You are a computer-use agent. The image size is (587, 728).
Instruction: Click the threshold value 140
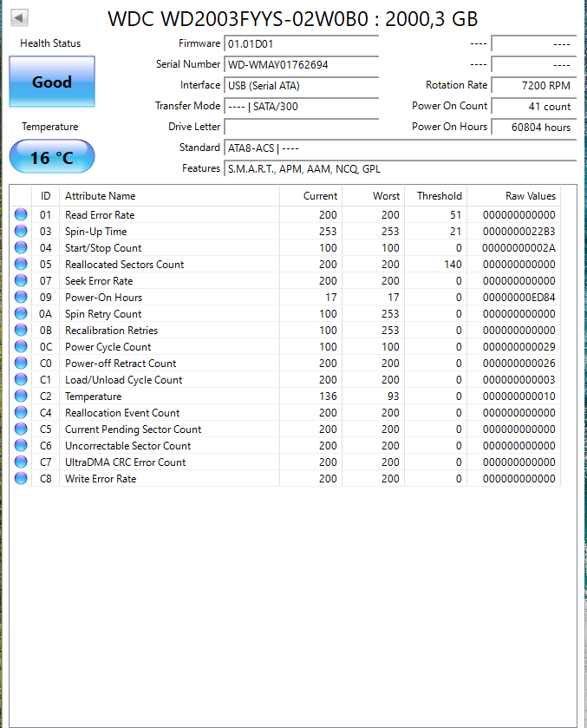point(453,264)
